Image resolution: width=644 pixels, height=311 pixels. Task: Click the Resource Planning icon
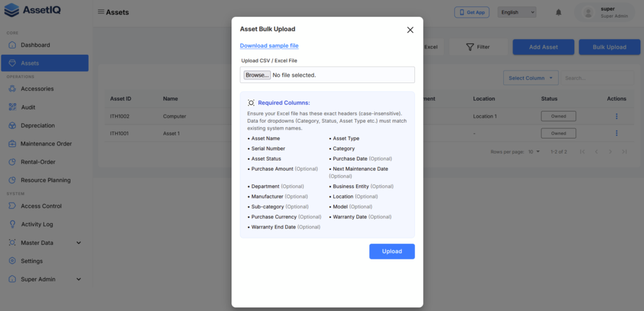13,180
